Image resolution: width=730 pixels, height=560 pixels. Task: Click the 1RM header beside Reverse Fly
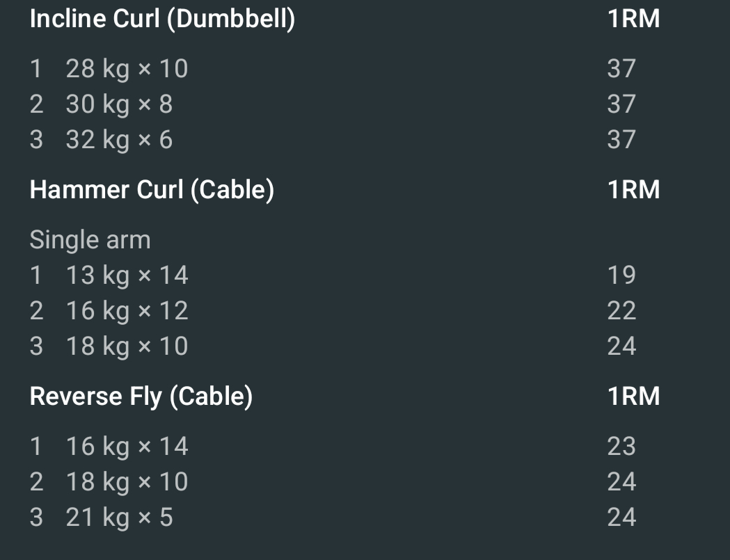point(633,396)
